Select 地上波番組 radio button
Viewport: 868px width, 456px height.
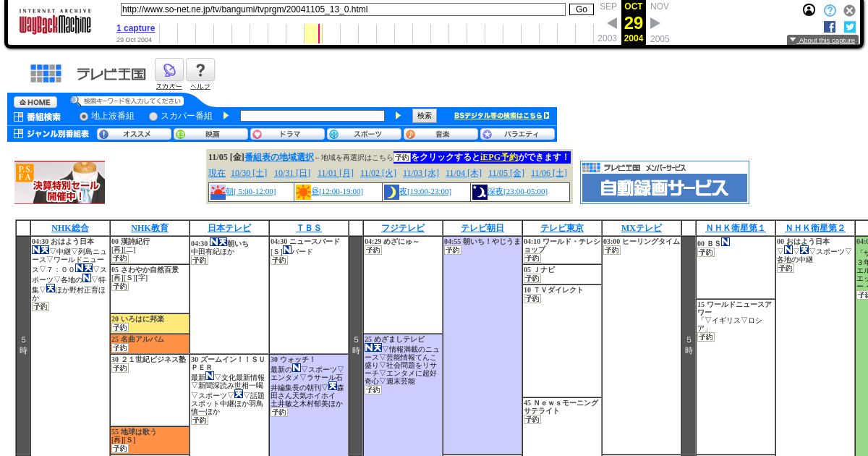84,117
